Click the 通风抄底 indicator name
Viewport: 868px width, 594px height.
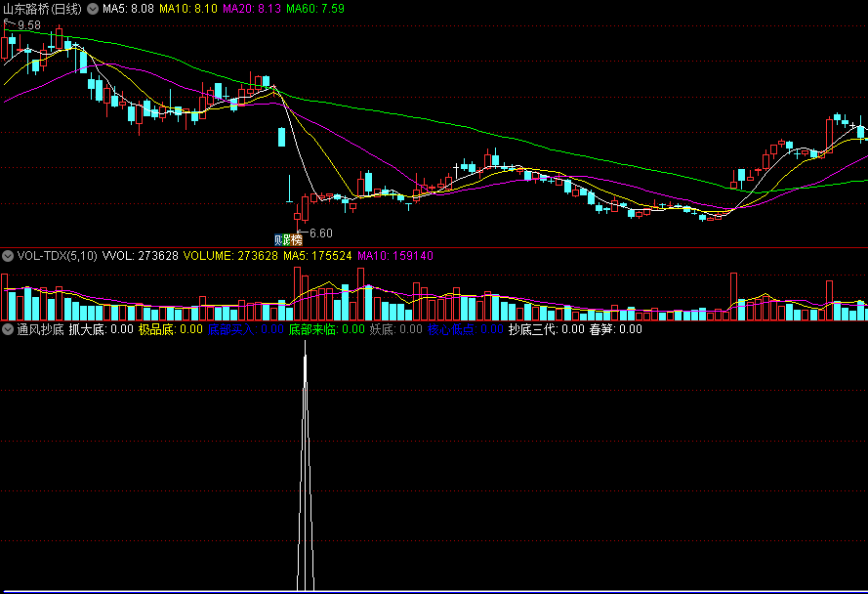point(40,329)
